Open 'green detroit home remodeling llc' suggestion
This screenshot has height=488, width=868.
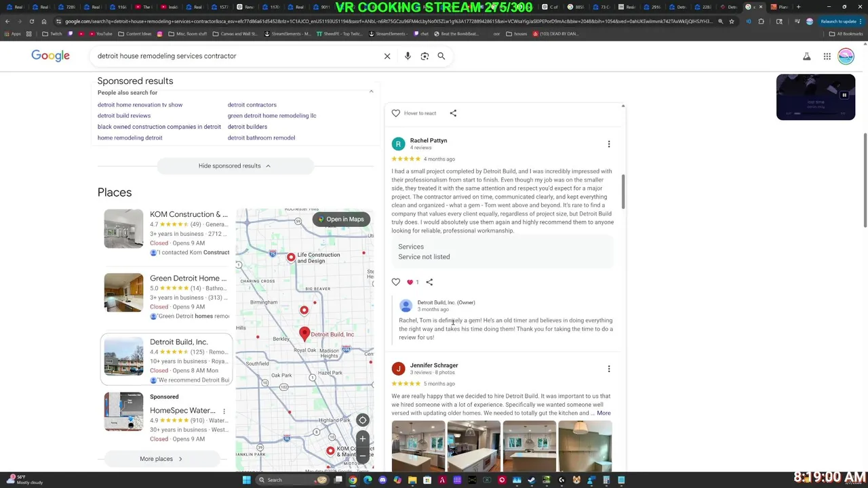[x=272, y=116]
